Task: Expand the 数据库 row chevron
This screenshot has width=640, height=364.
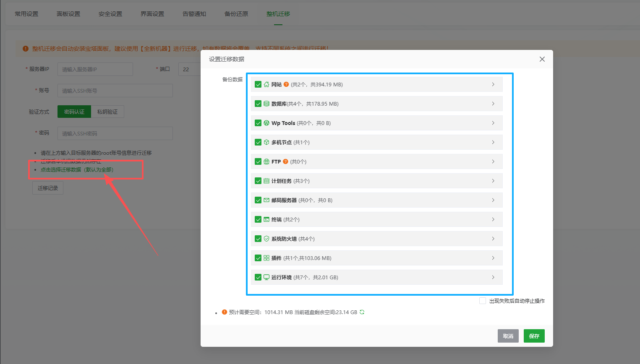Action: 493,104
